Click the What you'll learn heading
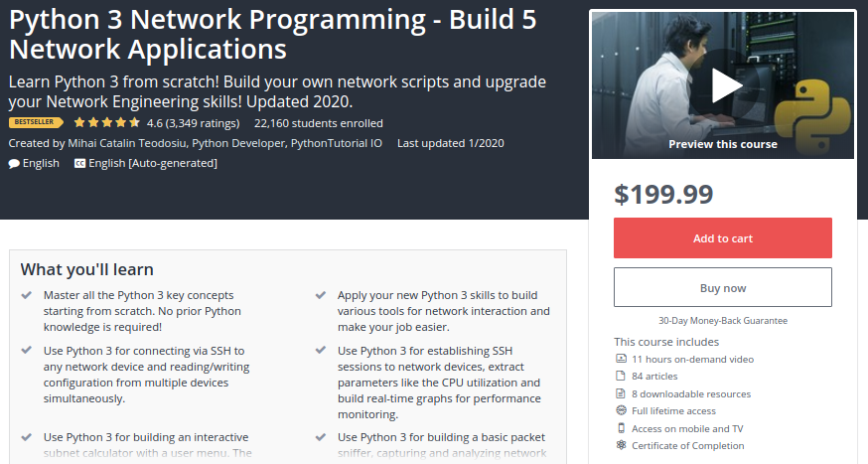The width and height of the screenshot is (868, 464). tap(87, 269)
